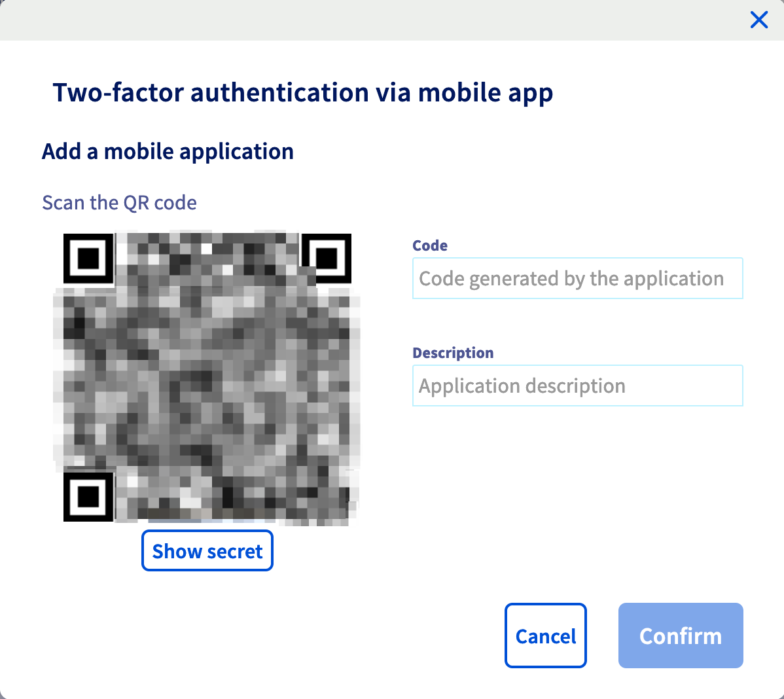Click the dialog title text
The height and width of the screenshot is (699, 784).
(303, 92)
